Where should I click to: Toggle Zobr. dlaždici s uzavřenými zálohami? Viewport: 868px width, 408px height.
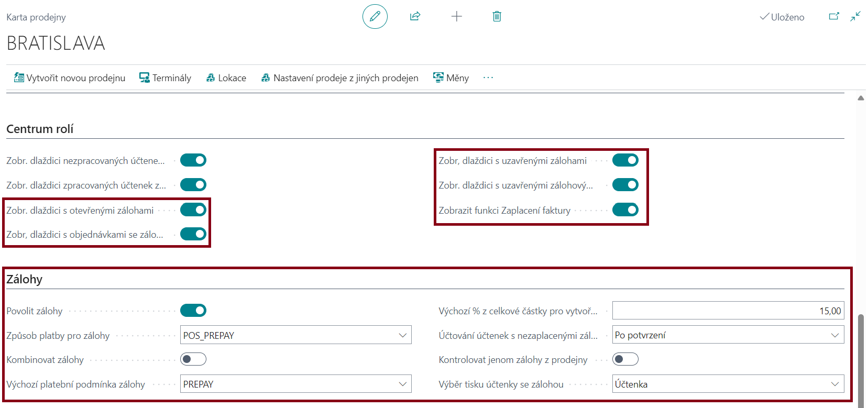click(x=625, y=160)
